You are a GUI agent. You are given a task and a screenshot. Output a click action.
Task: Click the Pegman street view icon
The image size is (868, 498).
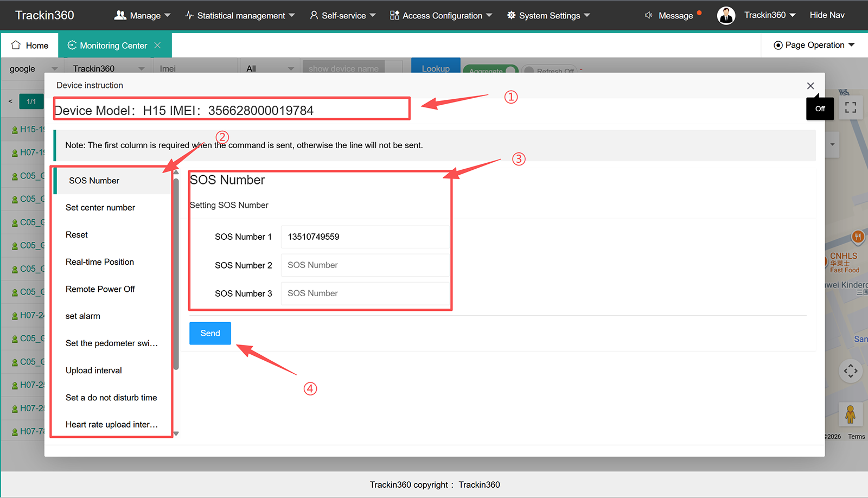coord(851,415)
